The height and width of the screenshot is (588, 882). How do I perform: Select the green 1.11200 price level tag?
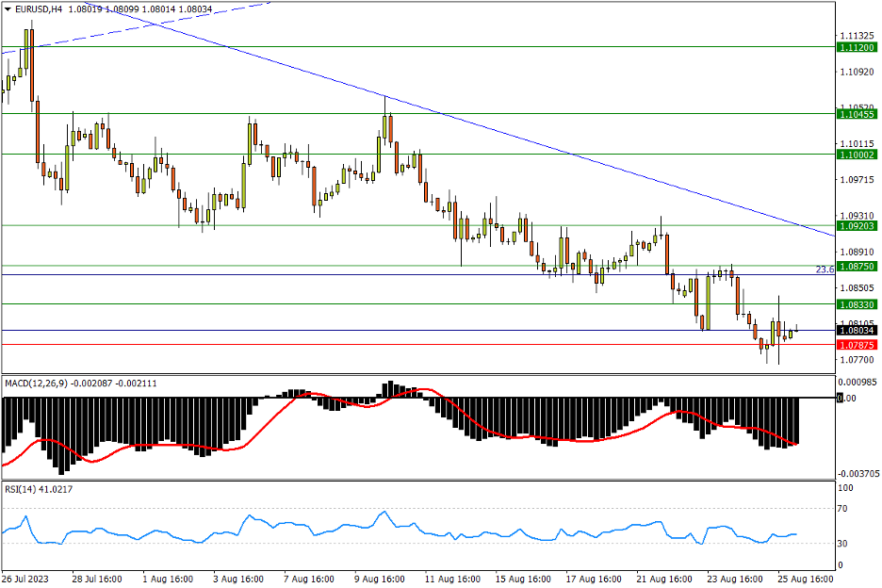point(857,46)
